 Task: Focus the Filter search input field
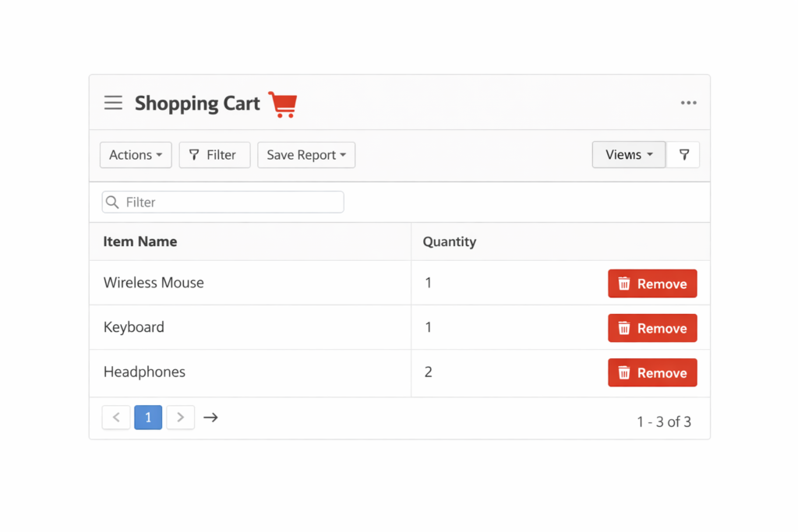pyautogui.click(x=231, y=203)
